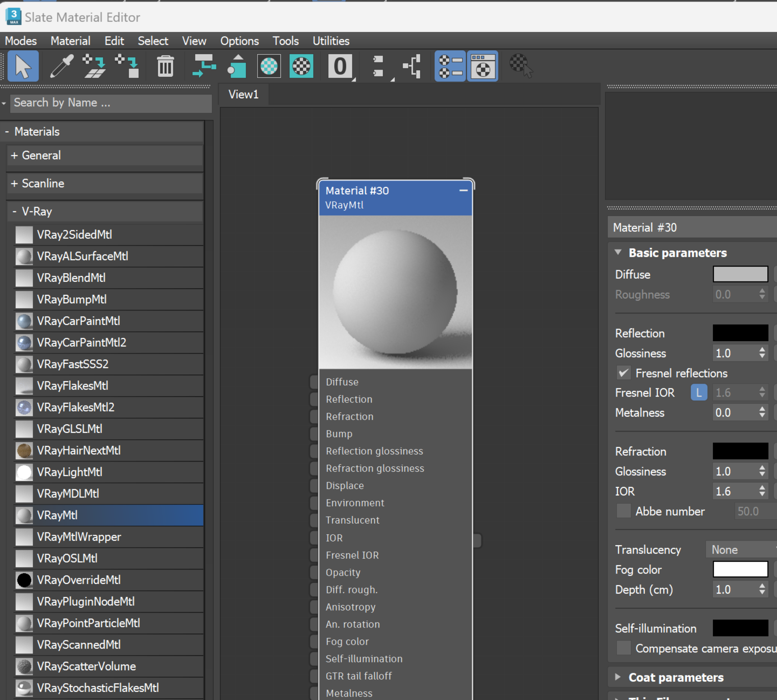Toggle the Material/Map Browser panel icon

(x=450, y=66)
